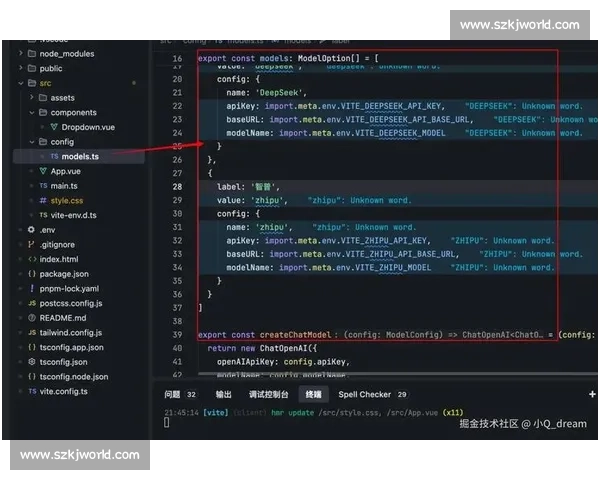The width and height of the screenshot is (600, 480).
Task: Click the horizontal scrollbar in editor
Action: pyautogui.click(x=398, y=374)
